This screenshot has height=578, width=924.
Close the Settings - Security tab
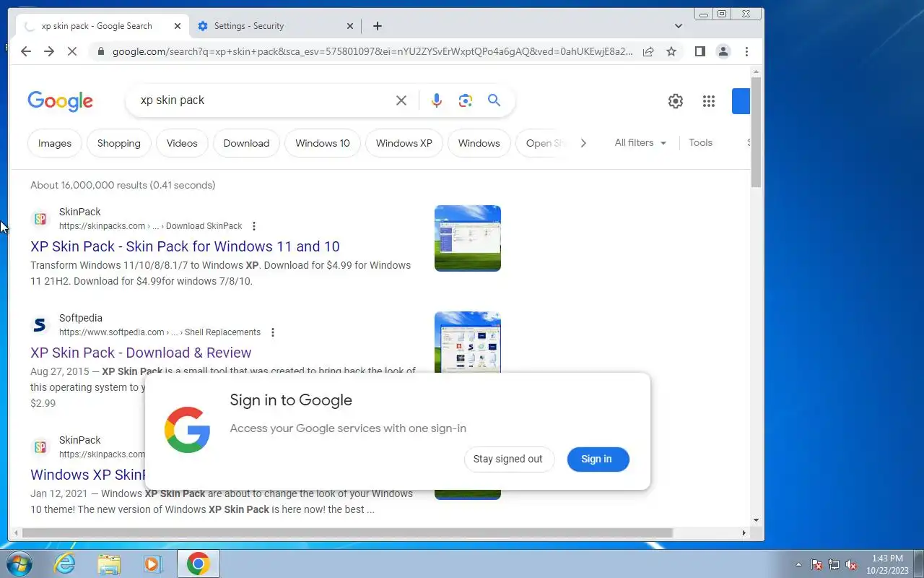tap(350, 26)
